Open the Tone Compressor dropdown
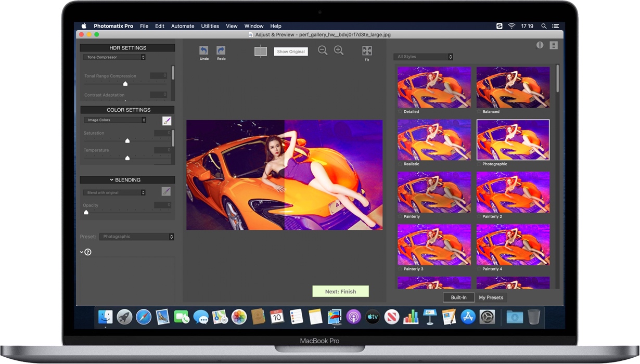Screen dimensions: 640x364 click(113, 57)
